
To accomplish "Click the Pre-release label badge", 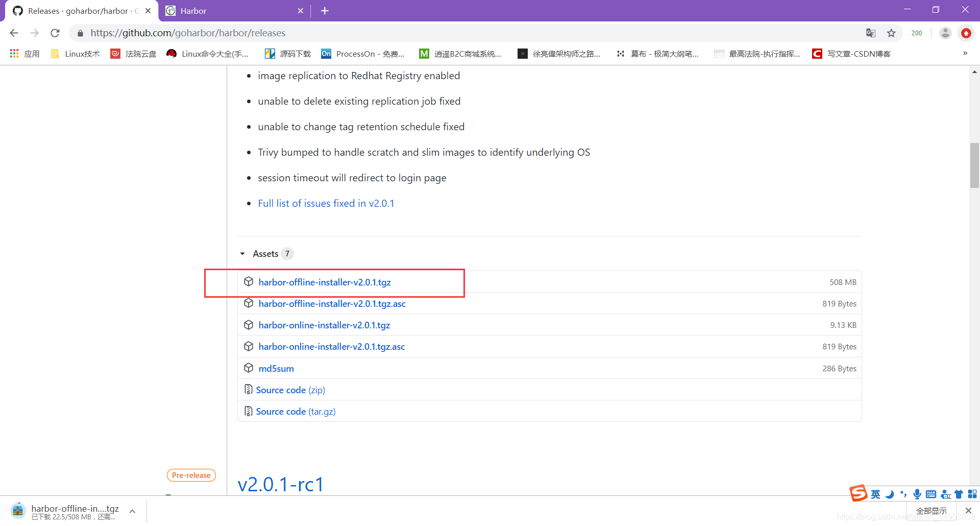I will (x=191, y=475).
